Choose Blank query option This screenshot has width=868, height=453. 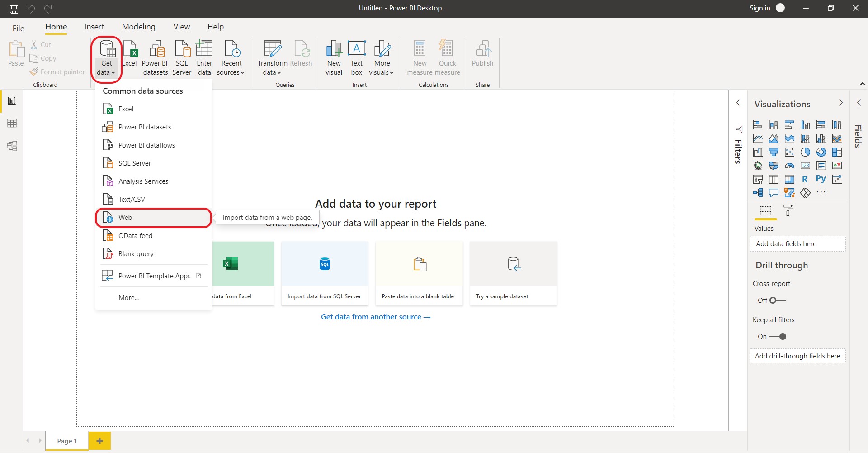click(154, 254)
